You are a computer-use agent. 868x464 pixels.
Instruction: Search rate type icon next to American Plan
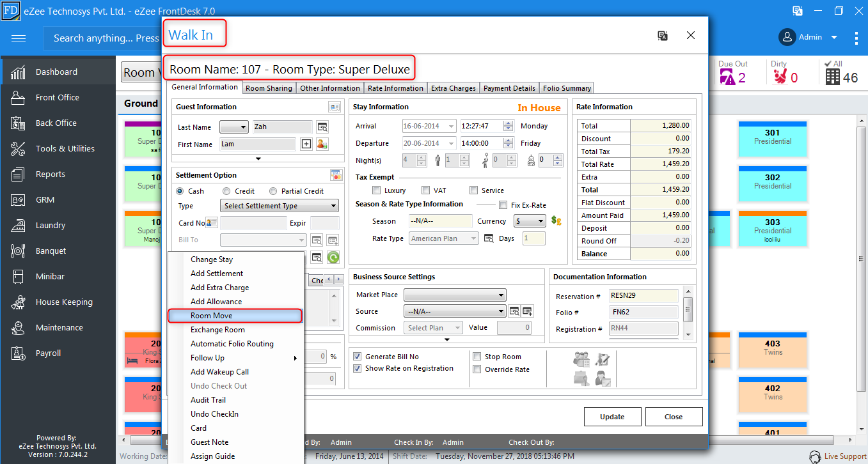(489, 238)
